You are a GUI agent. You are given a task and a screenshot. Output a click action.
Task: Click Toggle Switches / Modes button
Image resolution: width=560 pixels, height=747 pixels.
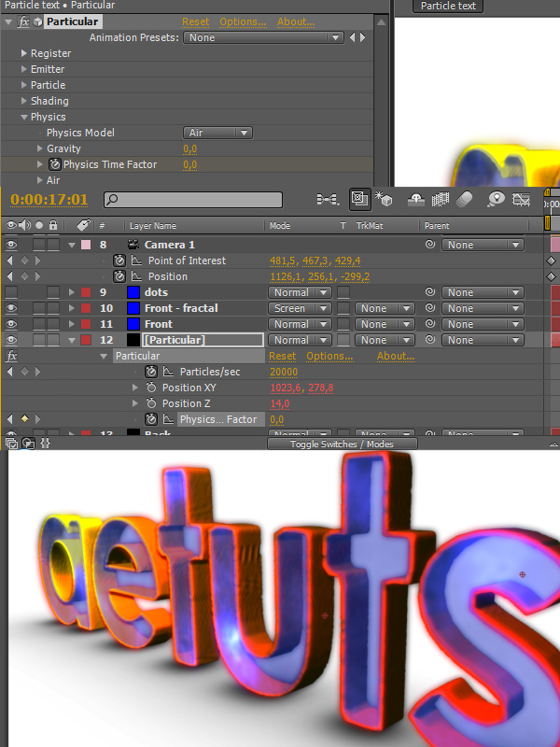click(343, 444)
